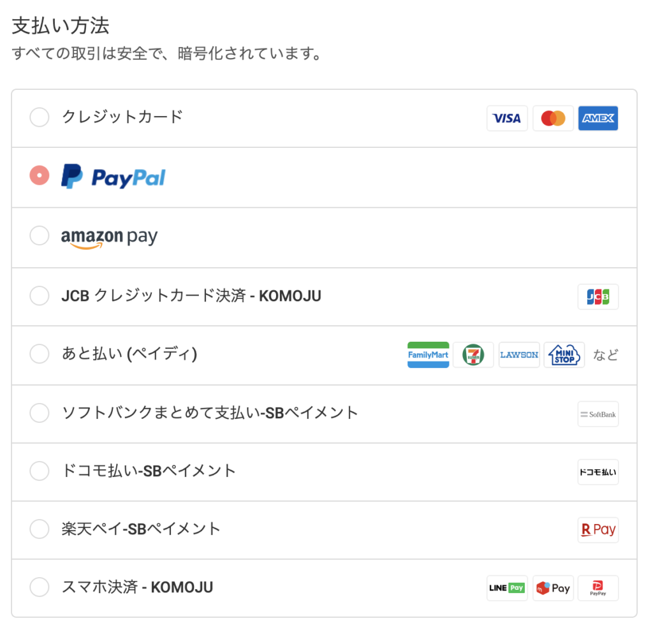Image resolution: width=653 pixels, height=644 pixels.
Task: Choose あと払い (ペイディ) payment option
Action: pos(40,354)
